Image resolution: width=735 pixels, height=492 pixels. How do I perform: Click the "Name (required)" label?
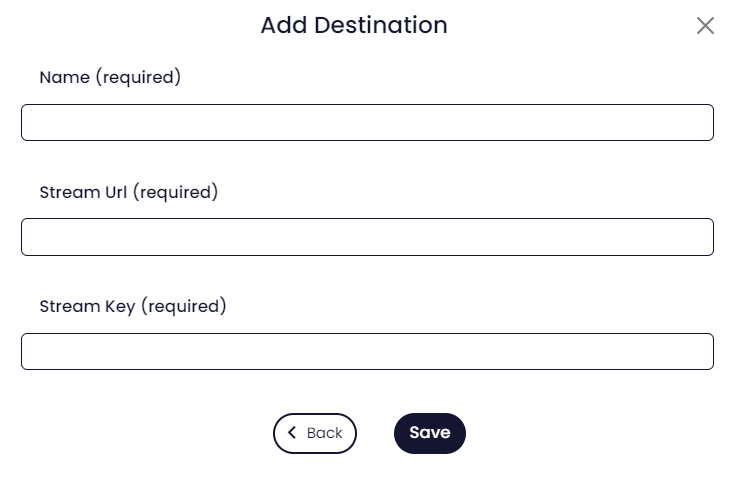(110, 77)
